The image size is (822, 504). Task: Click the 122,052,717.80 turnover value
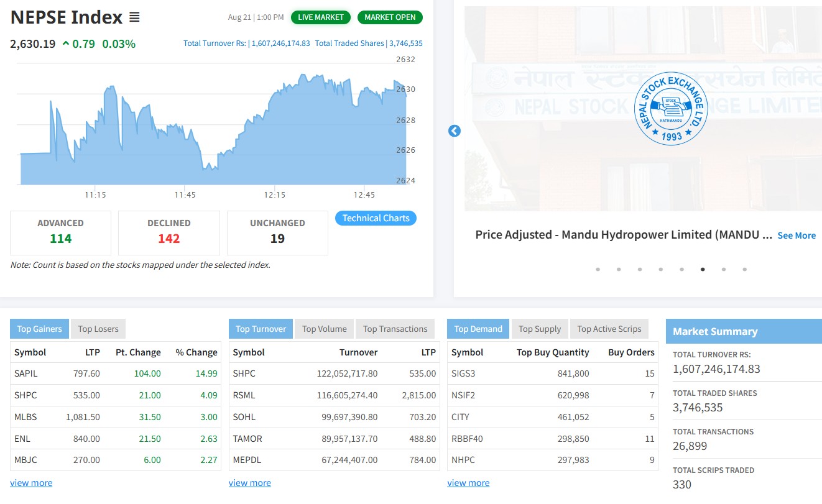pos(347,373)
